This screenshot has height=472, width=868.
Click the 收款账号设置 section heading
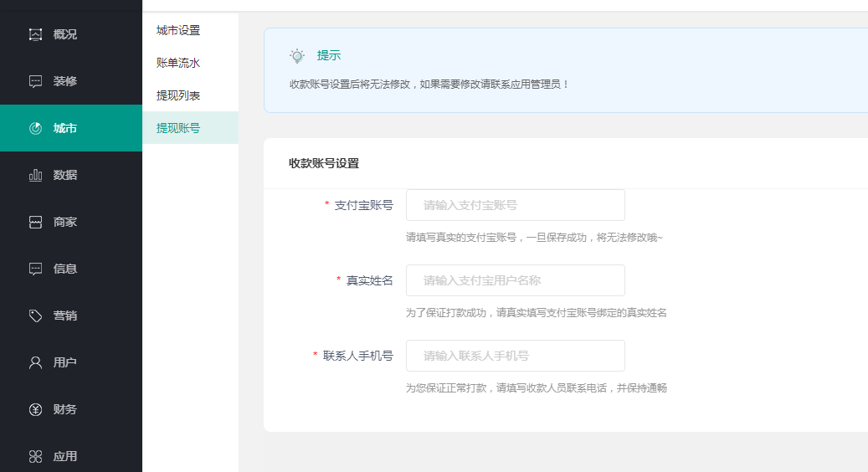pyautogui.click(x=324, y=163)
